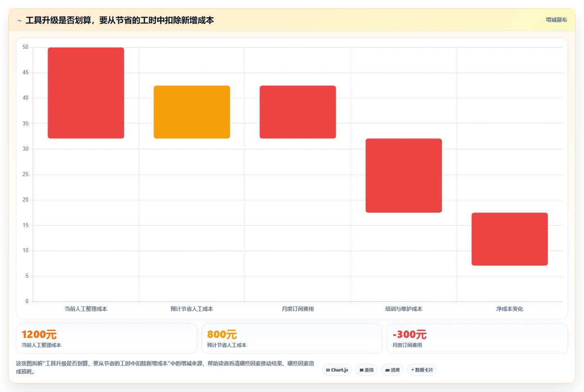Click the red 当前人工整理成本 bar
The image size is (584, 392).
point(86,93)
